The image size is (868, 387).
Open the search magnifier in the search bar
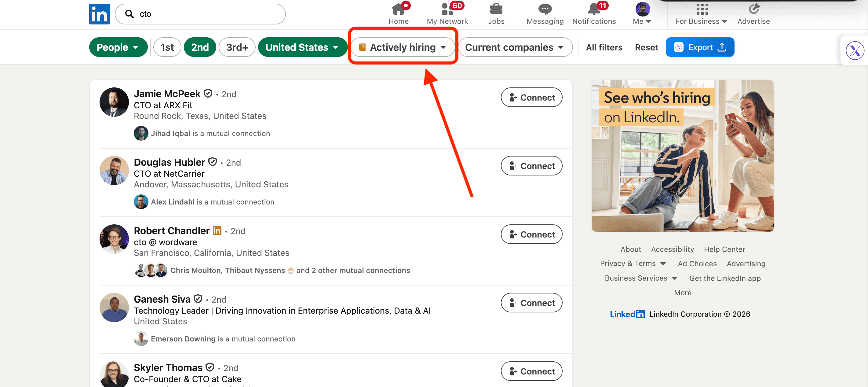click(130, 14)
